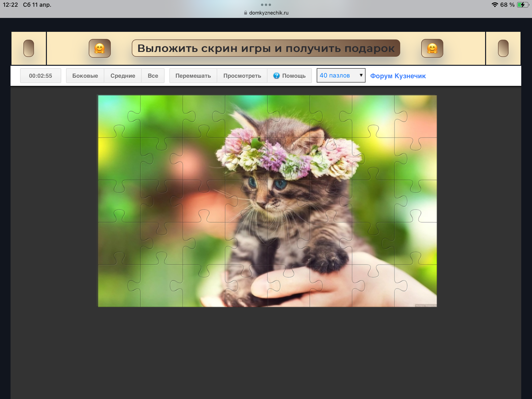Image resolution: width=532 pixels, height=399 pixels.
Task: Tap the Wi-Fi status icon
Action: (x=494, y=5)
